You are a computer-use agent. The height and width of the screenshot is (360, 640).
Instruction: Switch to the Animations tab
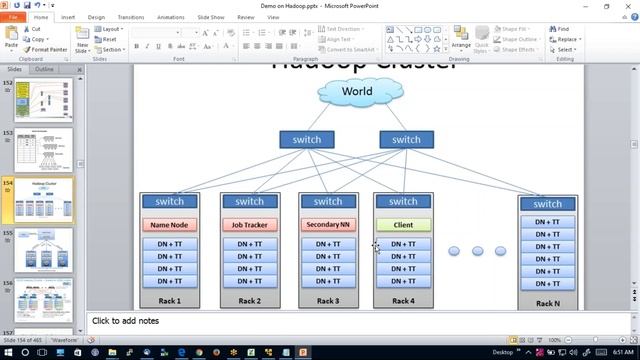point(171,17)
